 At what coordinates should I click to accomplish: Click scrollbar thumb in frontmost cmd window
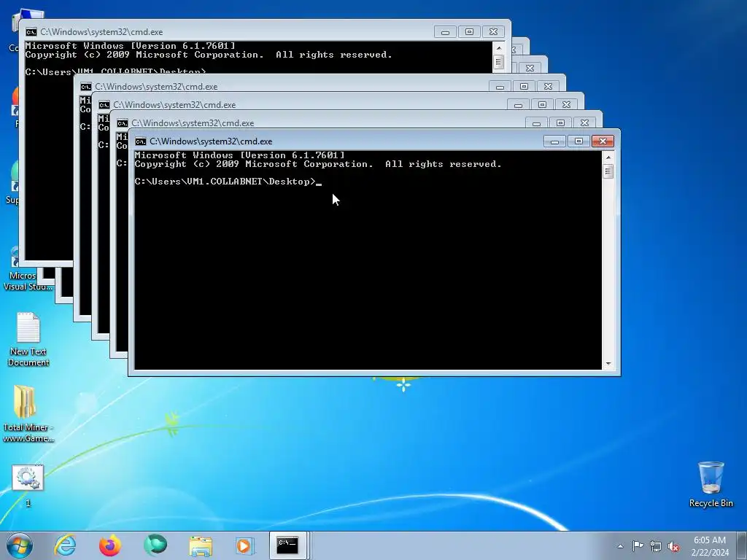pos(608,171)
